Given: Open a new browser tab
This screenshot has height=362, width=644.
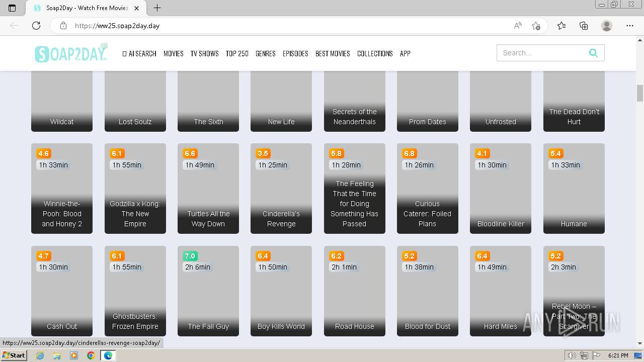Looking at the screenshot, I should (x=157, y=8).
